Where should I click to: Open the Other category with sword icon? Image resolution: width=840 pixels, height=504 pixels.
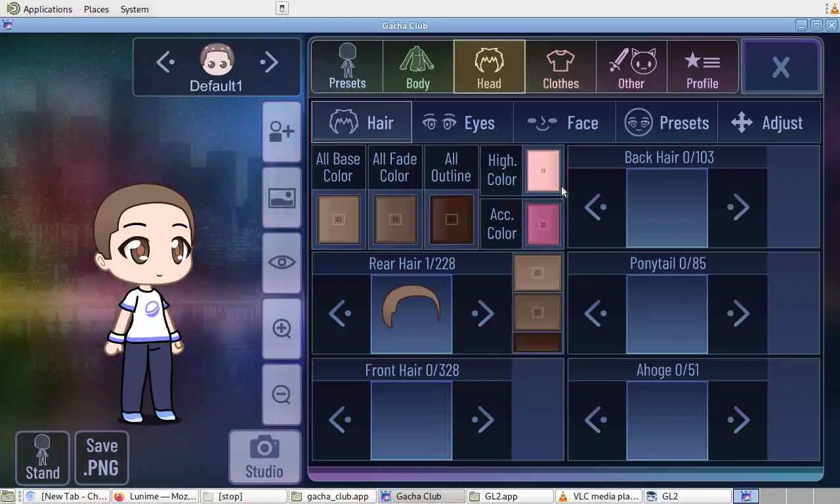(631, 67)
